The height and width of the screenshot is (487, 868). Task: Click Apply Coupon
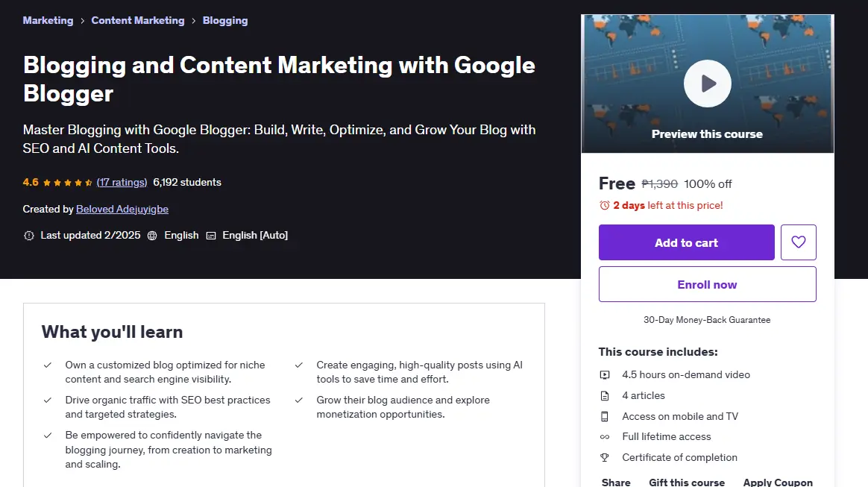click(x=778, y=482)
